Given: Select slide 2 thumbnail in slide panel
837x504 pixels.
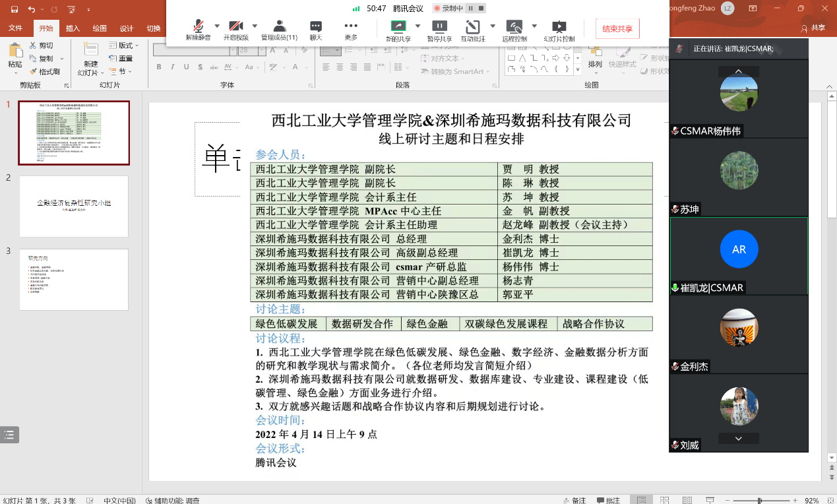Looking at the screenshot, I should [74, 206].
